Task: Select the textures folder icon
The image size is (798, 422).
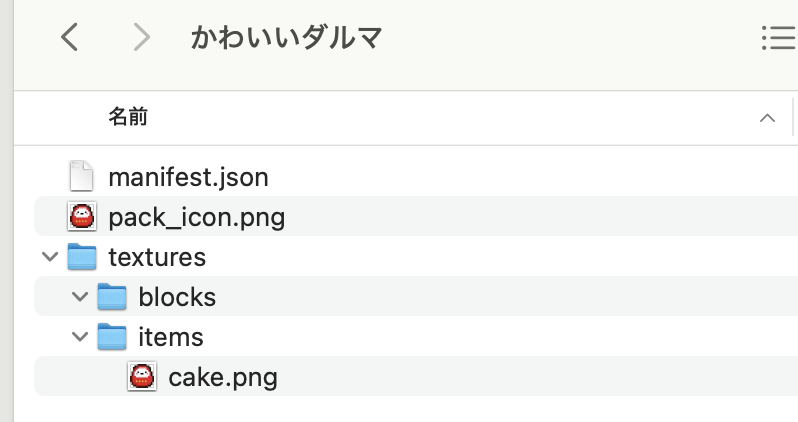Action: (x=82, y=256)
